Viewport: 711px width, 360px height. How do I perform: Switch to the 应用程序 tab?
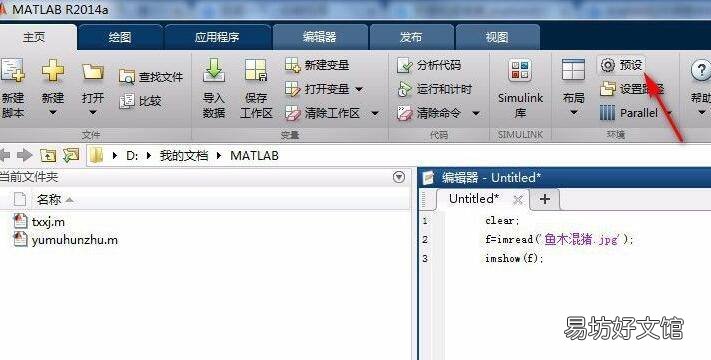click(x=217, y=38)
